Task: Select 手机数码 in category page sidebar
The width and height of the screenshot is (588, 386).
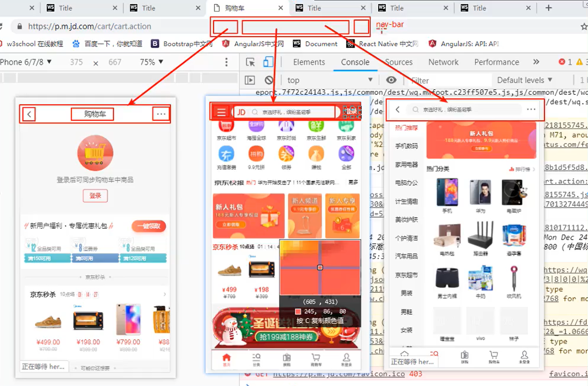Action: click(406, 146)
